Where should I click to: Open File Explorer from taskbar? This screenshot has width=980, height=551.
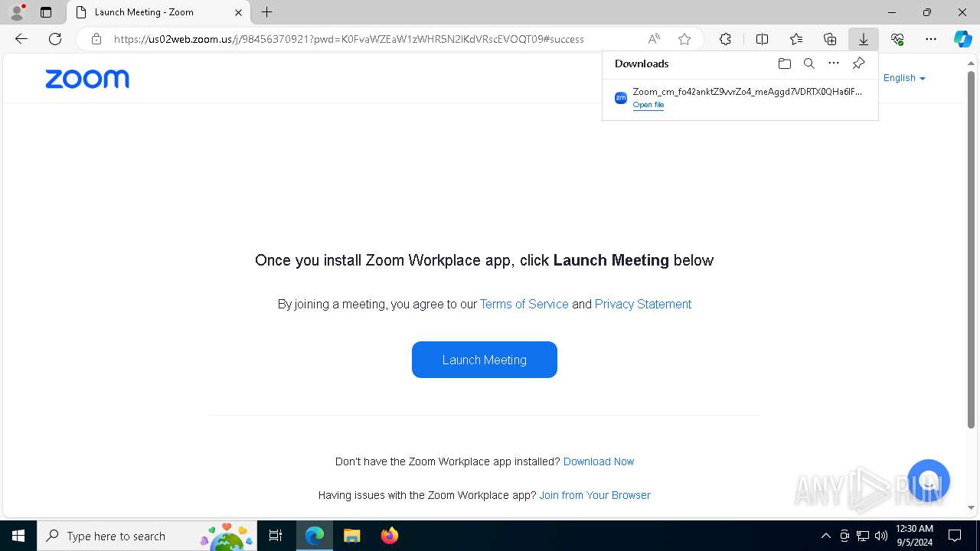[351, 536]
